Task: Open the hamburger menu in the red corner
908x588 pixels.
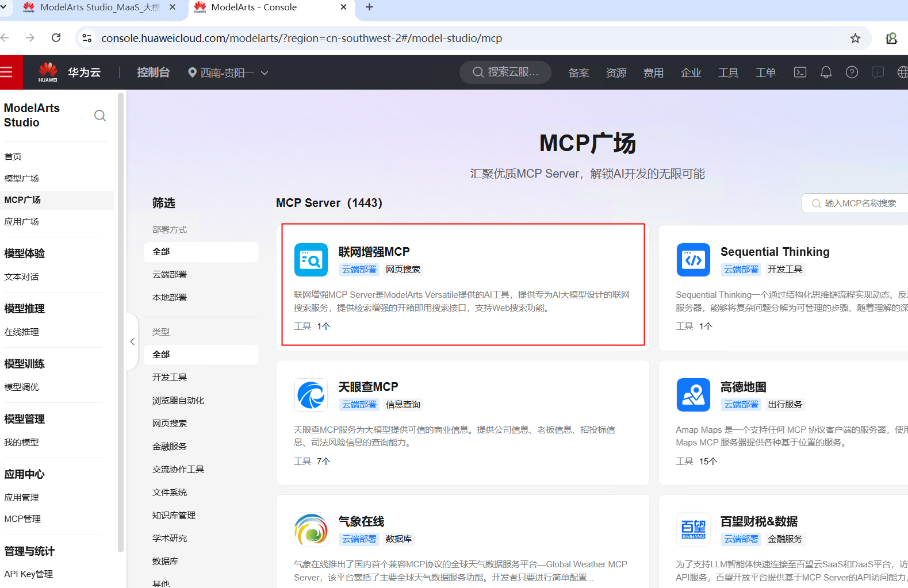Action: pyautogui.click(x=6, y=72)
